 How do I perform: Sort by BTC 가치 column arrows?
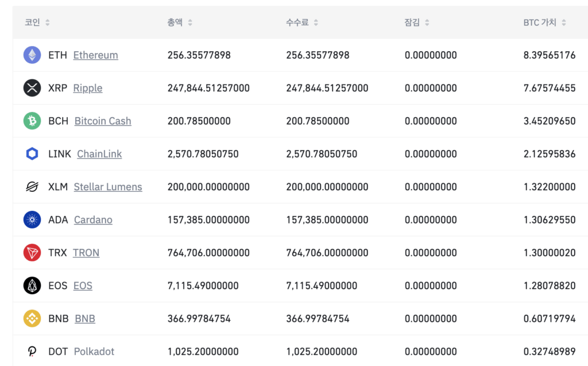564,22
